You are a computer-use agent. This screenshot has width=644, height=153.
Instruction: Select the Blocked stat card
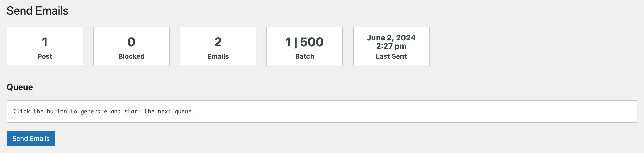tap(131, 47)
